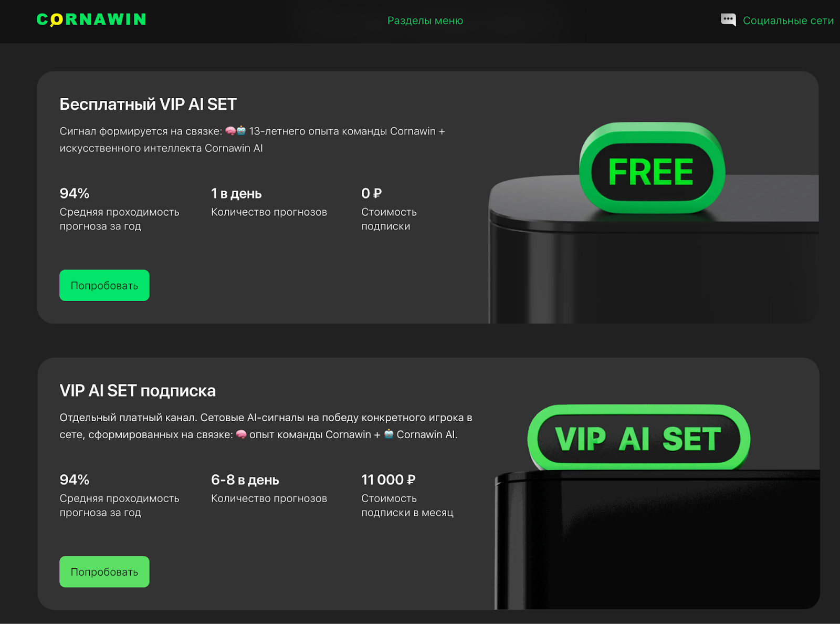Click the 6-8 в день forecast count
Screen dimensions: 840x624
245,480
